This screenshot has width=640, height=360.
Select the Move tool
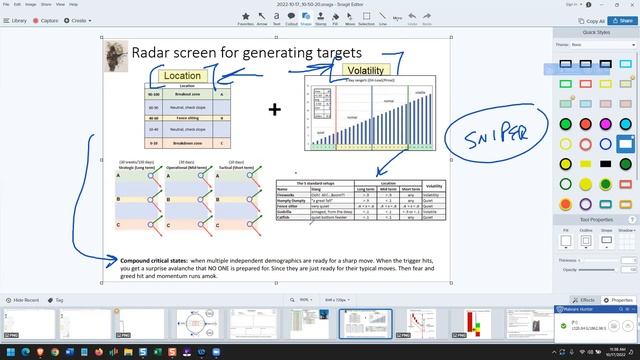pyautogui.click(x=350, y=18)
